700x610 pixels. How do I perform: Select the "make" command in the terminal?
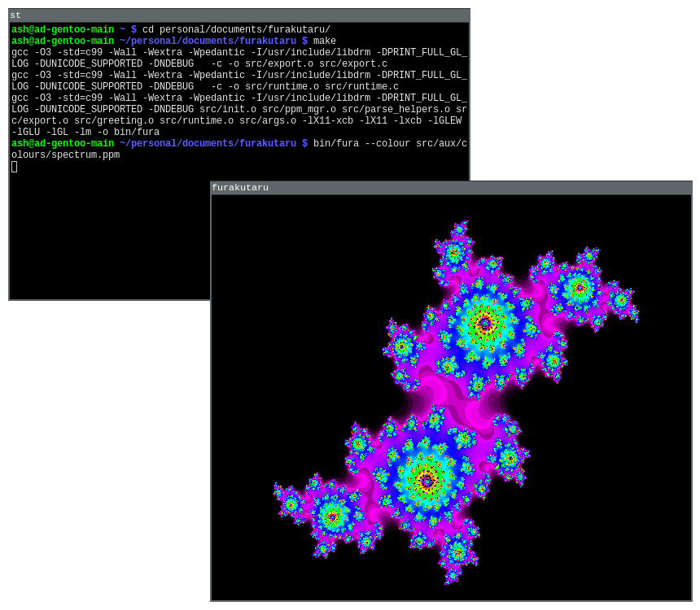click(325, 41)
